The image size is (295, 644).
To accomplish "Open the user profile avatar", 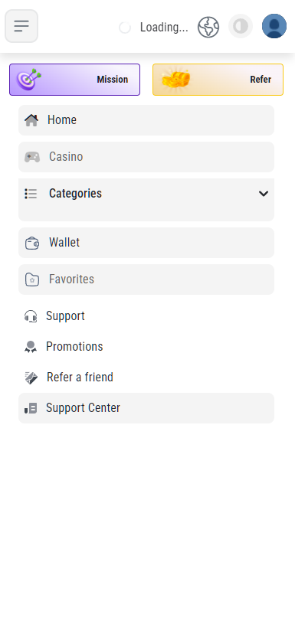I will pos(274,26).
